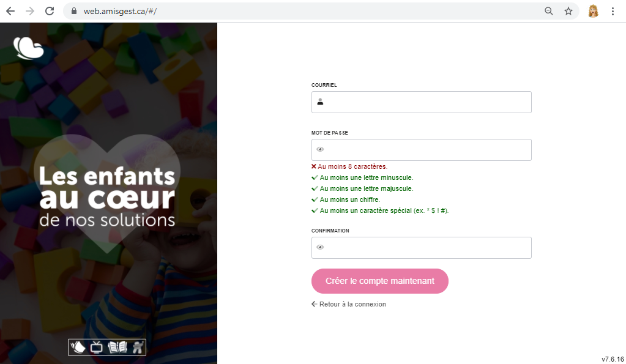This screenshot has width=626, height=364.
Task: Select the open book icon in bottom strip
Action: point(117,347)
